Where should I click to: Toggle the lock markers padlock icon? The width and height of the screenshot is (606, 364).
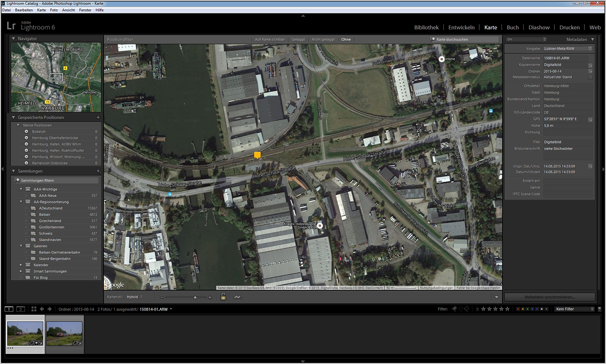coord(223,297)
